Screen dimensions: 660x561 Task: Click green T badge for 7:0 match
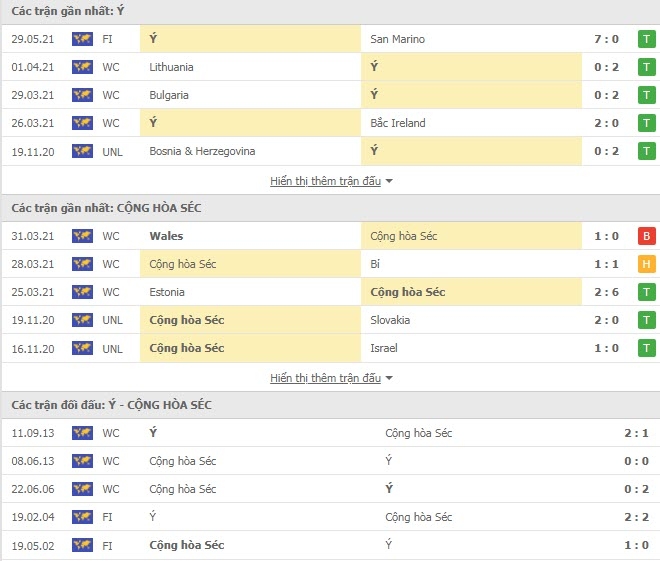pyautogui.click(x=647, y=39)
